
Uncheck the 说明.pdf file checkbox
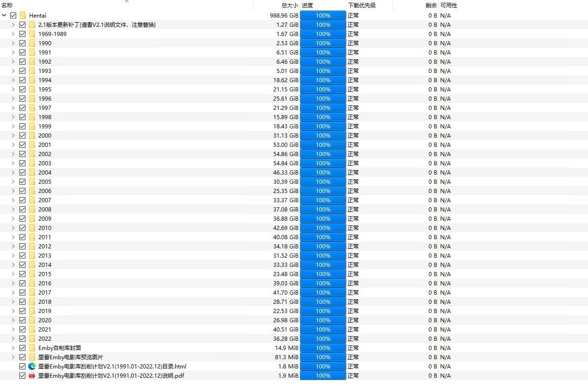tap(22, 375)
